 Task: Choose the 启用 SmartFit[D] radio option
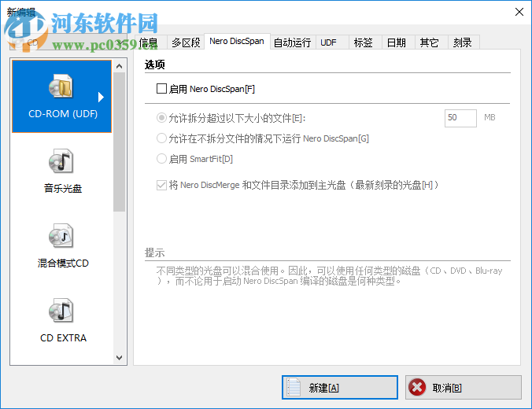tap(161, 158)
